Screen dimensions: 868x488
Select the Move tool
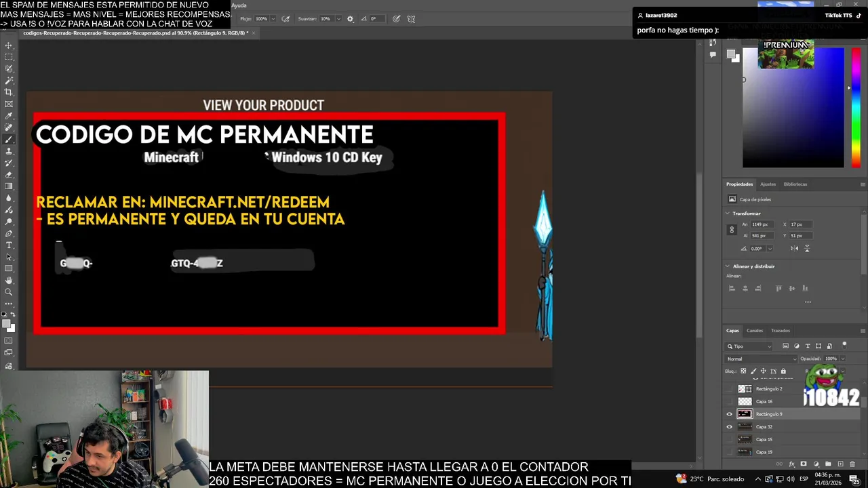(x=9, y=45)
